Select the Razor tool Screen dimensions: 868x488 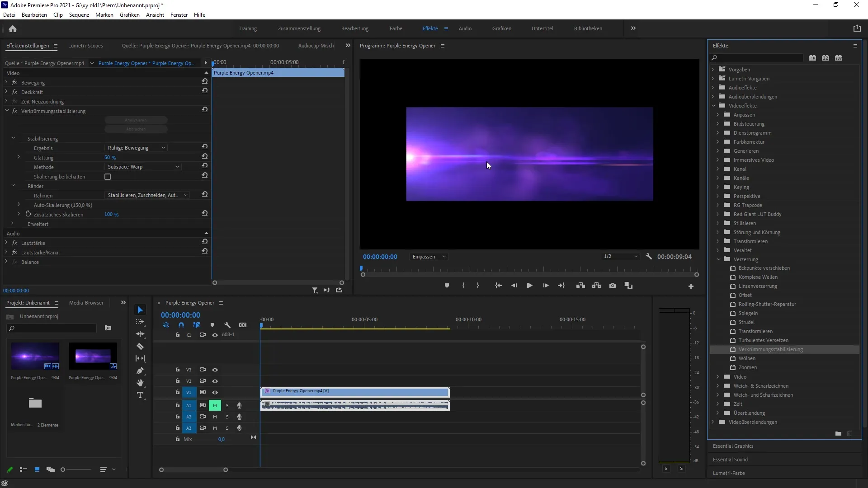140,346
